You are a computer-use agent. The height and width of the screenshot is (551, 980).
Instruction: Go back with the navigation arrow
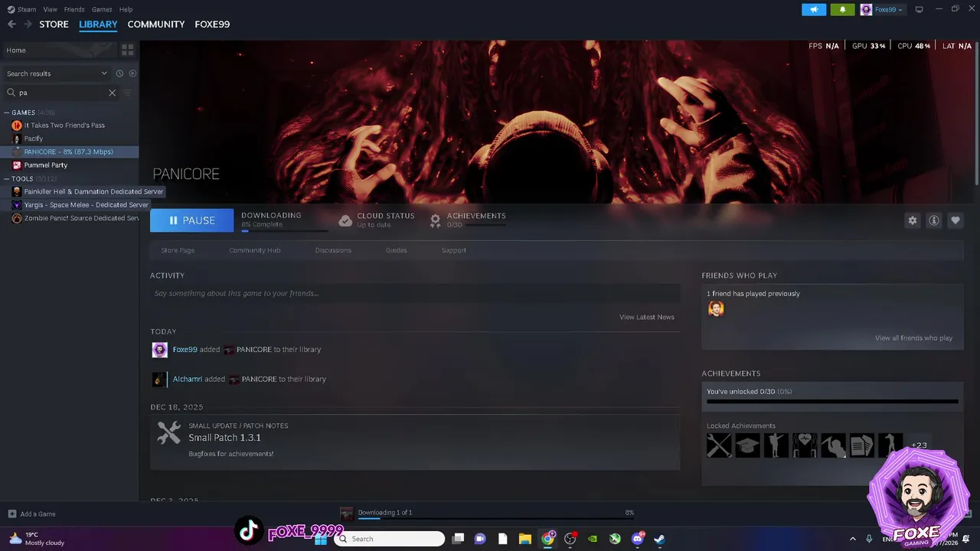[11, 24]
